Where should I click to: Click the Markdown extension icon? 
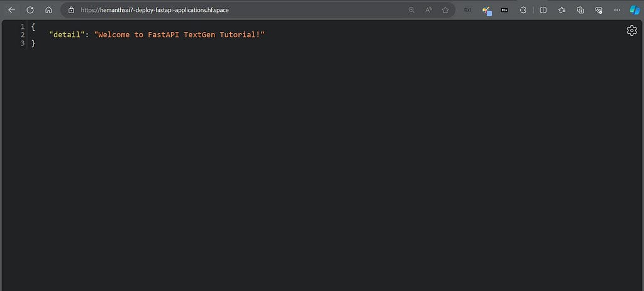coord(504,10)
